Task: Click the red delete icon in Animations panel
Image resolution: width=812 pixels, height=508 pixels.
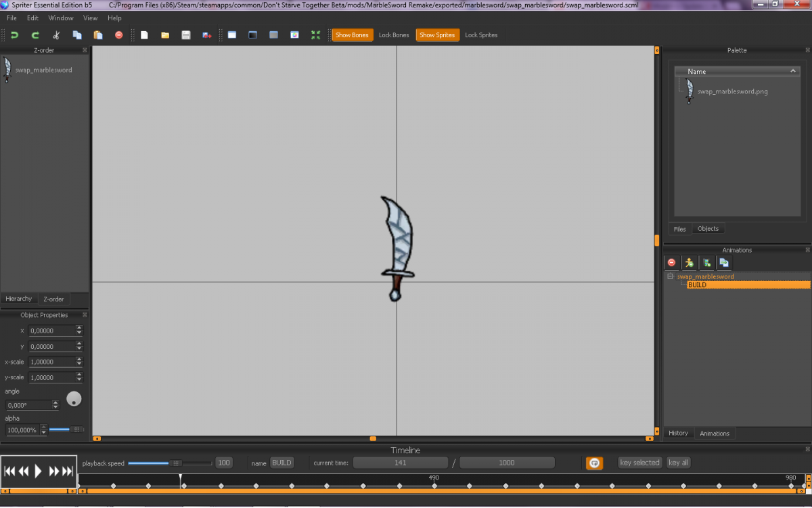Action: click(x=671, y=263)
